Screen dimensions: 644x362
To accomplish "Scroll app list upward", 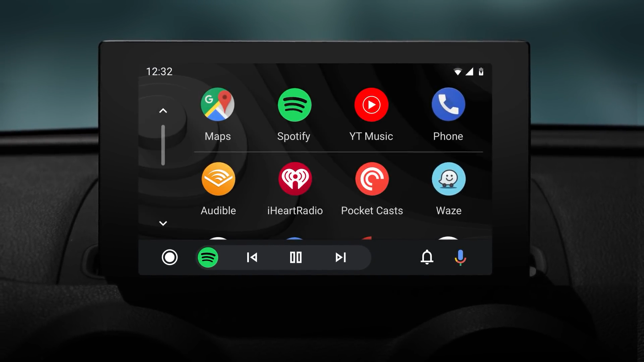I will point(162,111).
